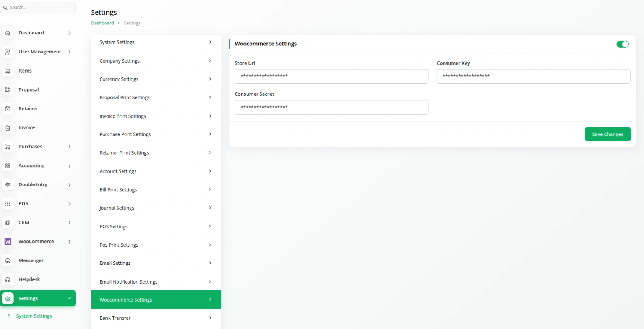The image size is (644, 329).
Task: Open Bill Print Settings section
Action: point(156,190)
